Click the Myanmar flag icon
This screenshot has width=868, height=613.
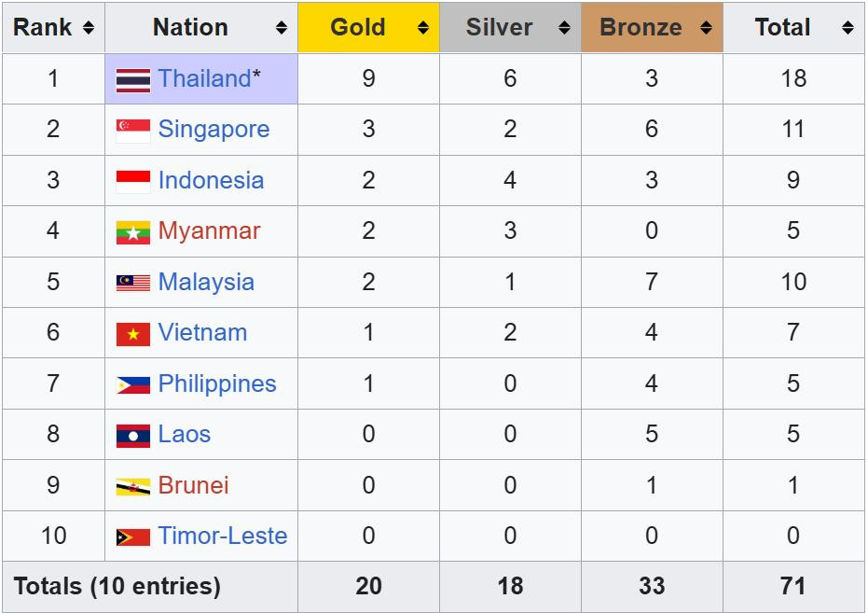[x=132, y=232]
